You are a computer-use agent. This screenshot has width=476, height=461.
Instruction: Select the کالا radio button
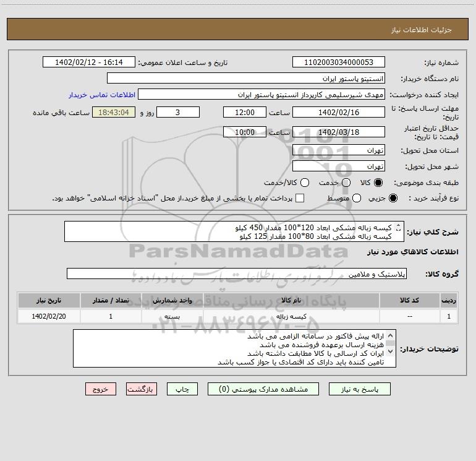[x=378, y=183]
